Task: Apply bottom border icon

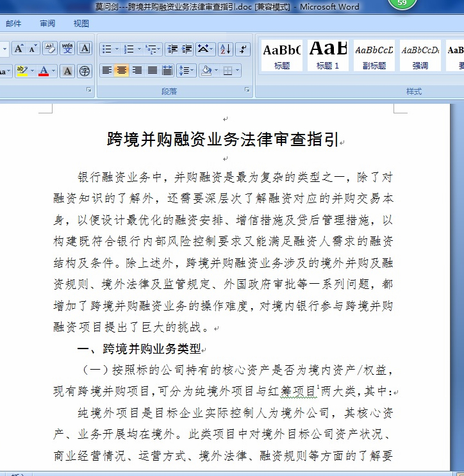Action: pos(228,70)
